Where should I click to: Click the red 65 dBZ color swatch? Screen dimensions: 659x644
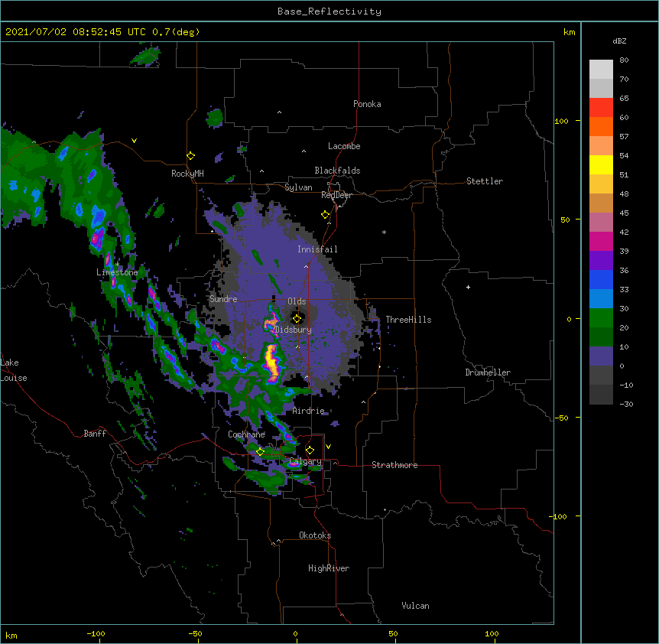[601, 107]
